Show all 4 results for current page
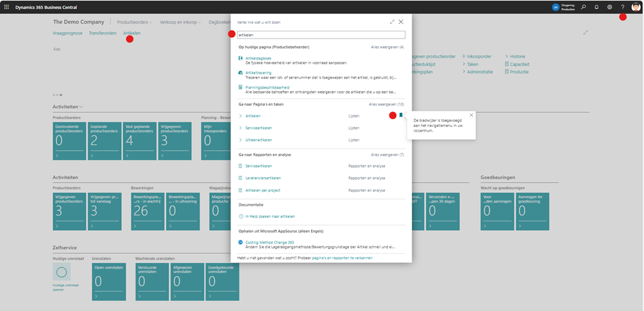 click(387, 47)
